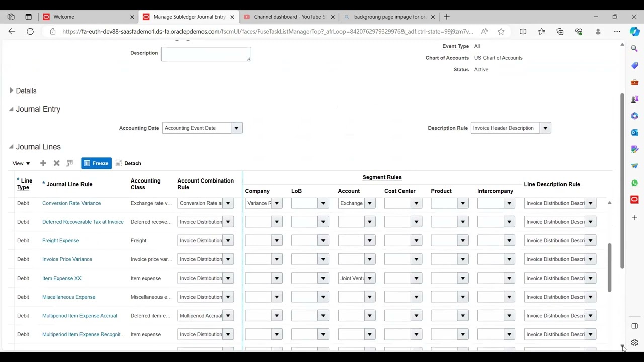
Task: Click in the Description text field
Action: (206, 54)
